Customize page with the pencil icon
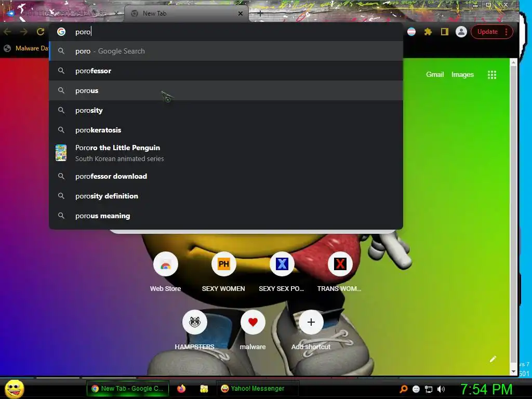532x399 pixels. pos(493,360)
